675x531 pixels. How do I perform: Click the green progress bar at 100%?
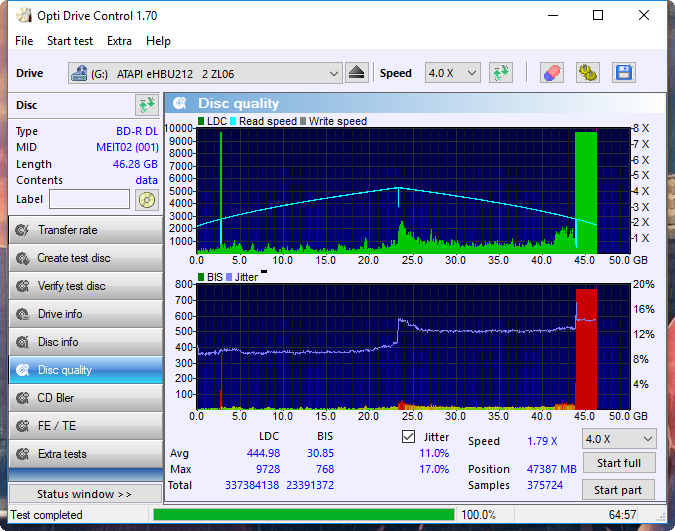click(303, 515)
